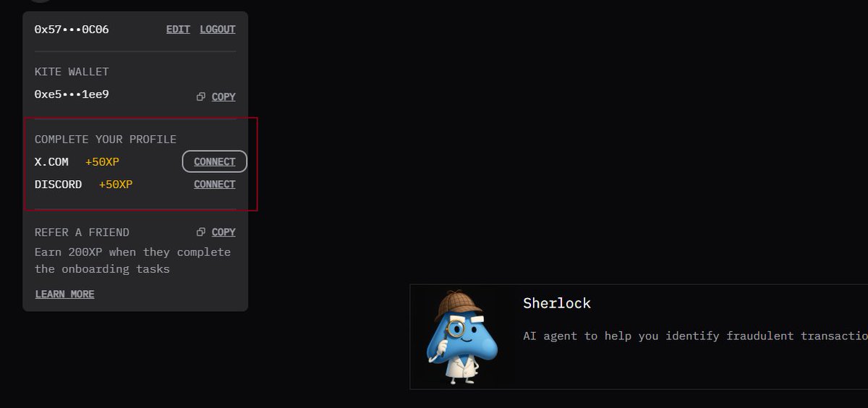
Task: Log out using the LOGOUT link
Action: pos(218,30)
